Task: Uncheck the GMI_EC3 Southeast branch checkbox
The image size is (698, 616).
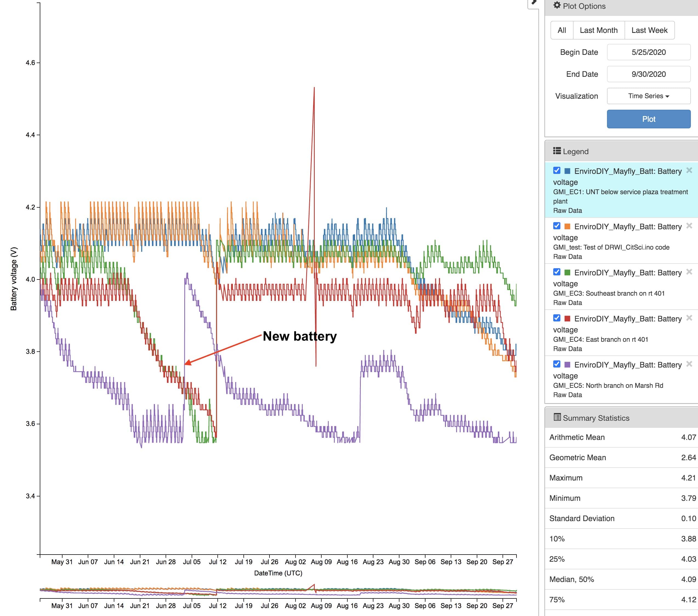Action: click(557, 272)
